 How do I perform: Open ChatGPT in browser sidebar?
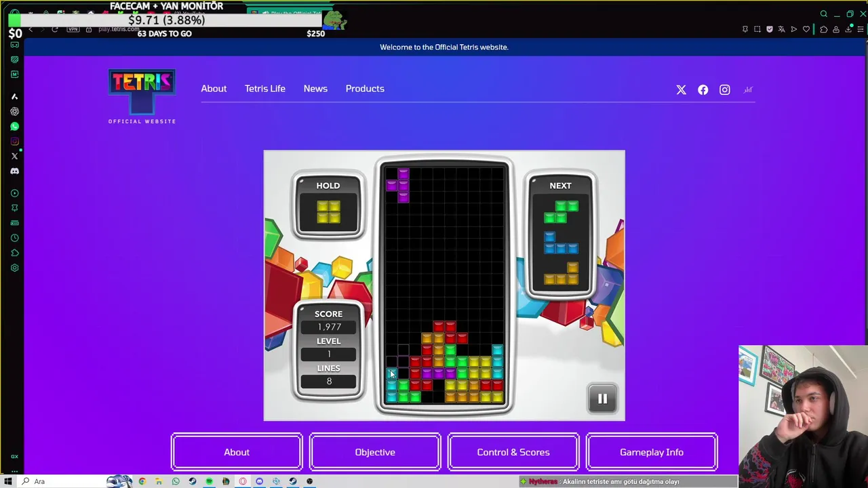(14, 111)
